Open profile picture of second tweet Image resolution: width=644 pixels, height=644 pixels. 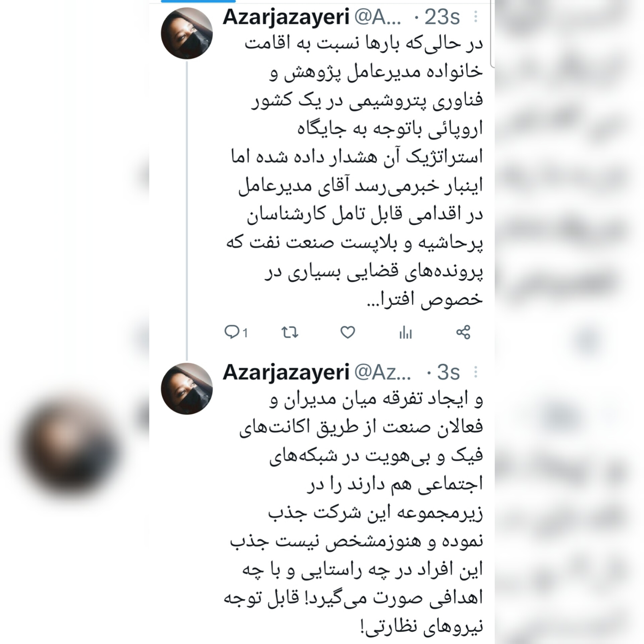187,388
